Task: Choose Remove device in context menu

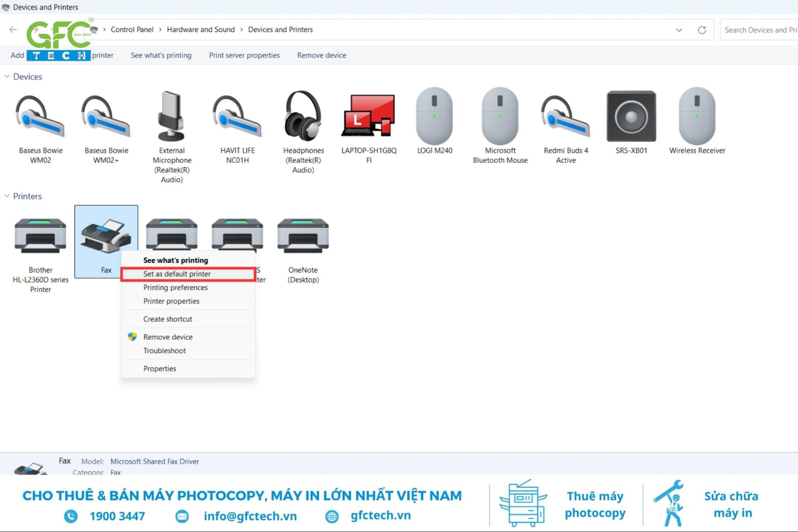Action: pos(188,337)
